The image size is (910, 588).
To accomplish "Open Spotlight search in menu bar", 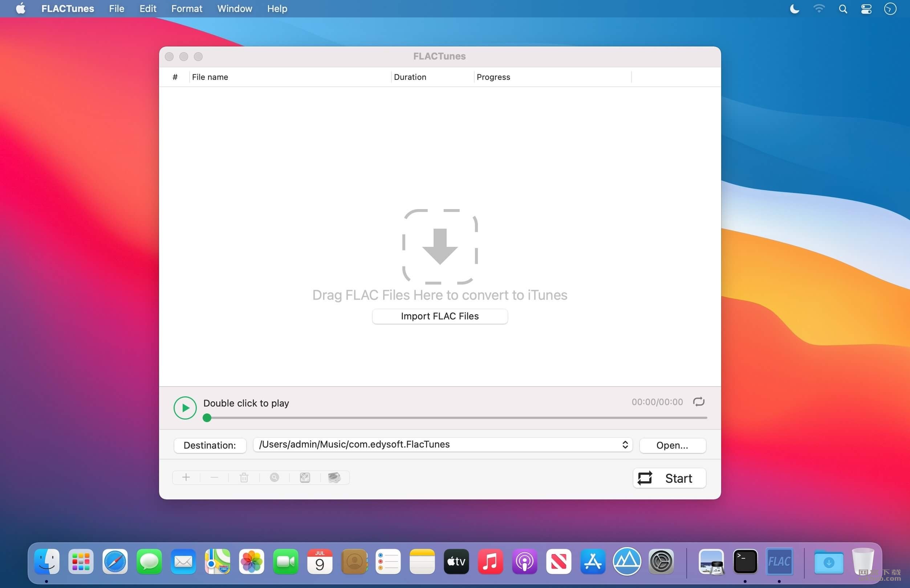I will click(x=843, y=9).
